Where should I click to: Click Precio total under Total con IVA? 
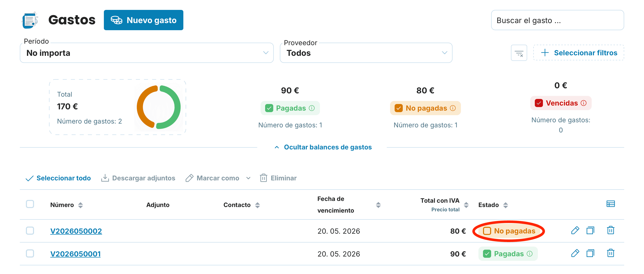click(x=445, y=210)
